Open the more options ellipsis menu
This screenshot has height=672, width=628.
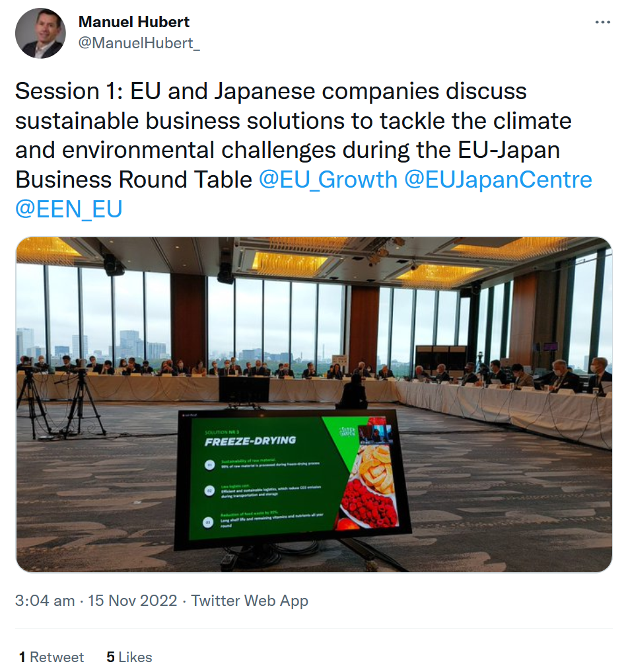coord(602,22)
